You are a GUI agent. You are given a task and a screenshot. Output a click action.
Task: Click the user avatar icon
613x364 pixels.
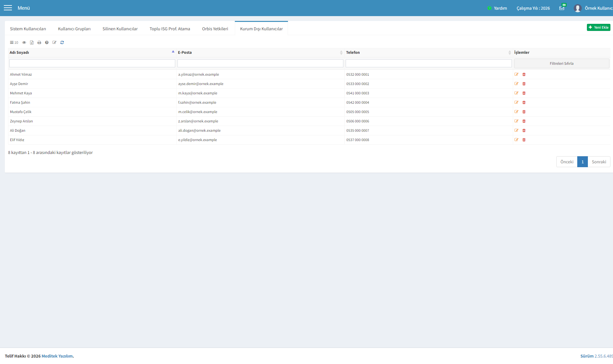[577, 8]
